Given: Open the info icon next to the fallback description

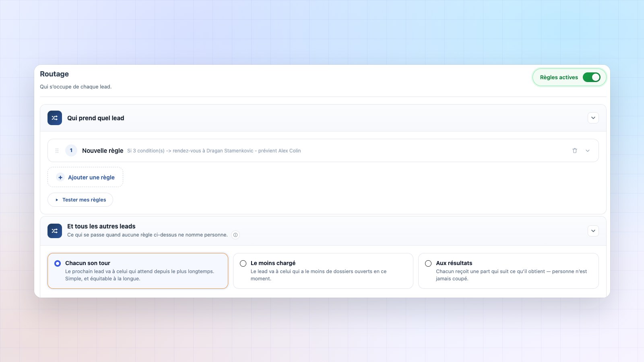Looking at the screenshot, I should 235,235.
